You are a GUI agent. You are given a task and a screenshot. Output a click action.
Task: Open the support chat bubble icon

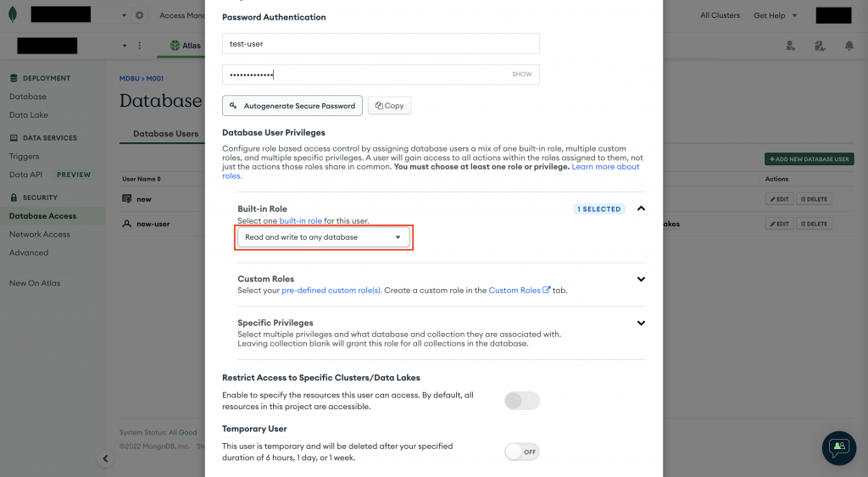(838, 446)
